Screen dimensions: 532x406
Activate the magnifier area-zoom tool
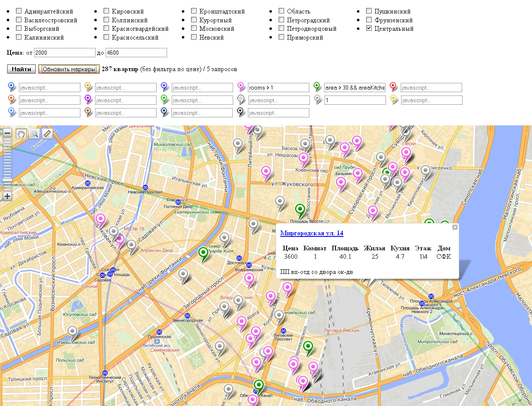tap(34, 134)
